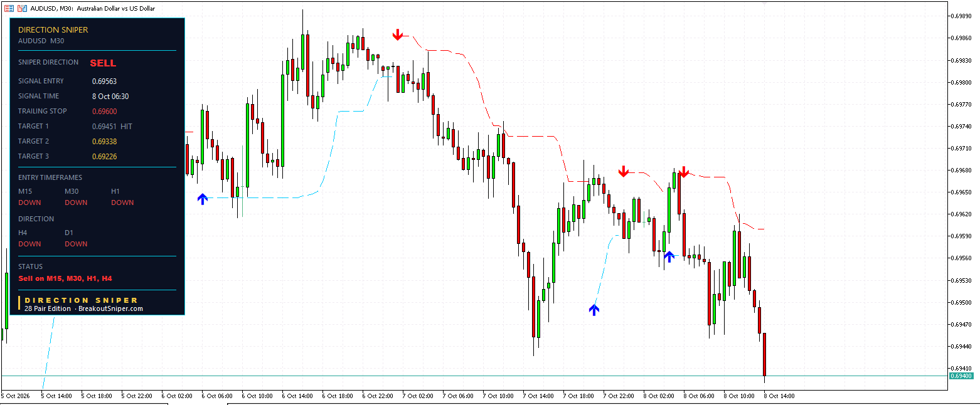The image size is (980, 405).
Task: Select the red sell arrow near 7 Oct 00:00
Action: point(397,34)
